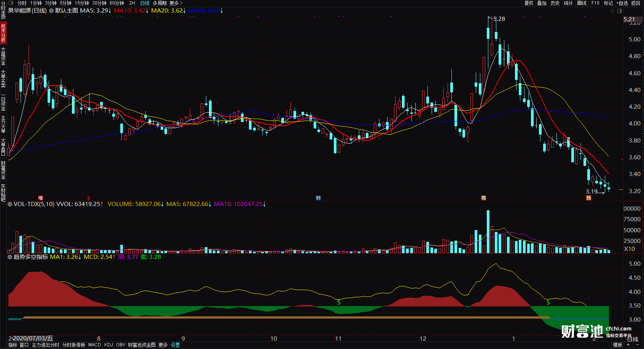644x349 pixels.
Task: Open the 大单买卖 sidebar tab
Action: coord(3,79)
